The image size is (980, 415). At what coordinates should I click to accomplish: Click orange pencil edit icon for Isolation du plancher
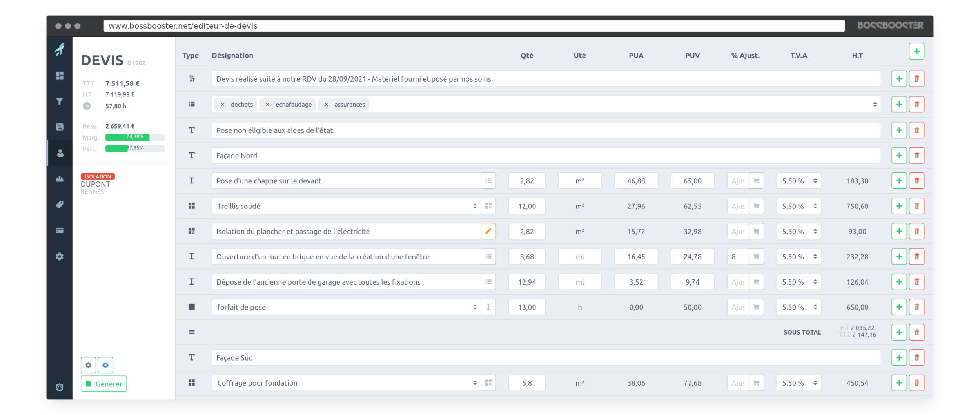(x=488, y=231)
